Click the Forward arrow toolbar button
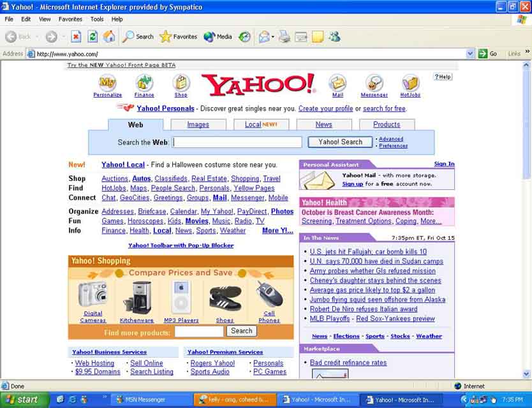532x408 pixels. (x=51, y=36)
